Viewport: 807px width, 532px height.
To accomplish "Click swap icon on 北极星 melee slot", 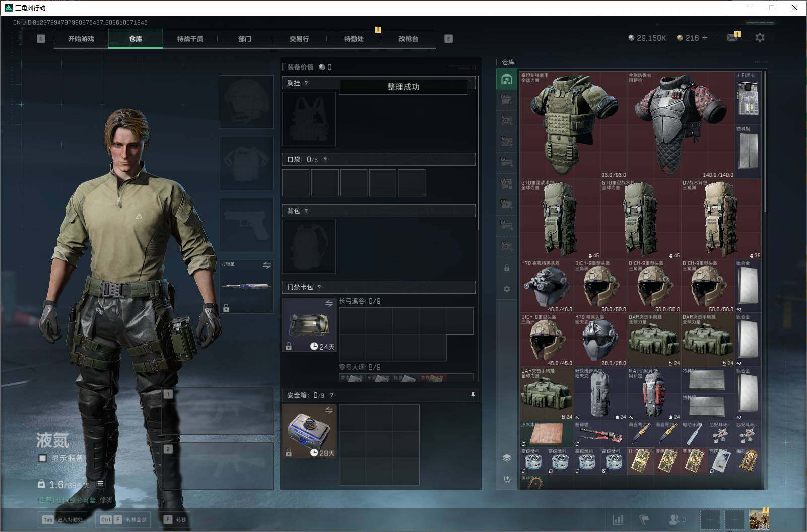I will [266, 265].
